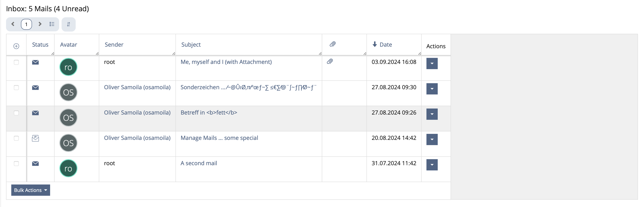This screenshot has height=207, width=644.
Task: Go to previous page with left chevron
Action: click(x=13, y=24)
